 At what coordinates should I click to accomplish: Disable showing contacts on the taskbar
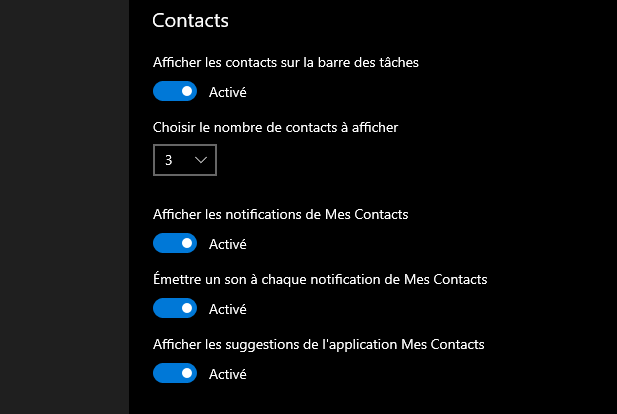tap(175, 92)
